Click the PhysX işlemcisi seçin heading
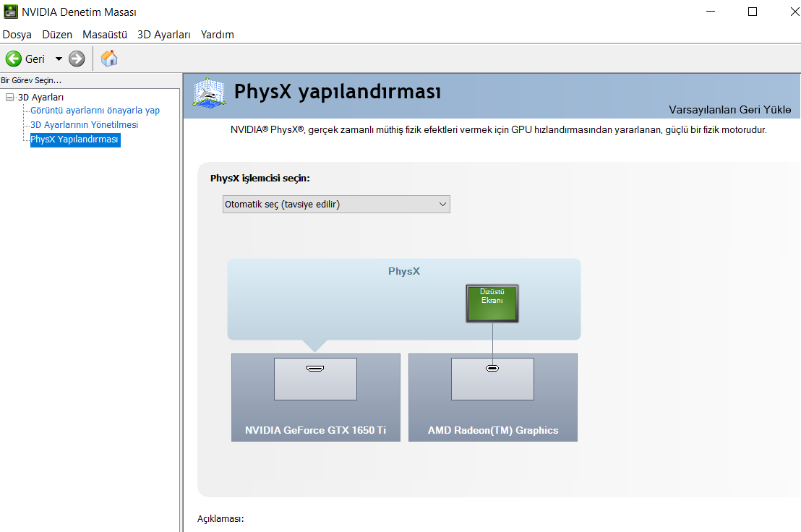 coord(260,179)
